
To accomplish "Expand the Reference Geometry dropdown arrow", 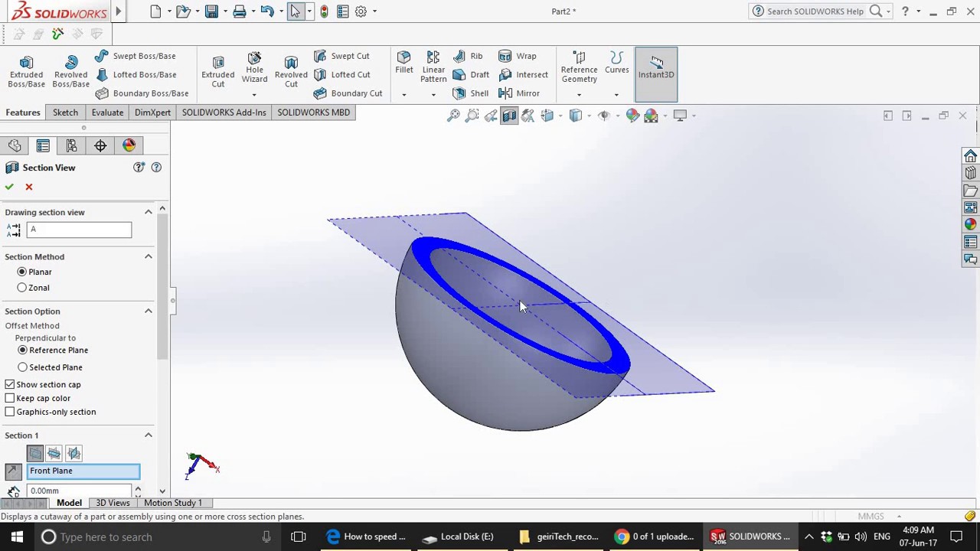I will click(x=579, y=95).
